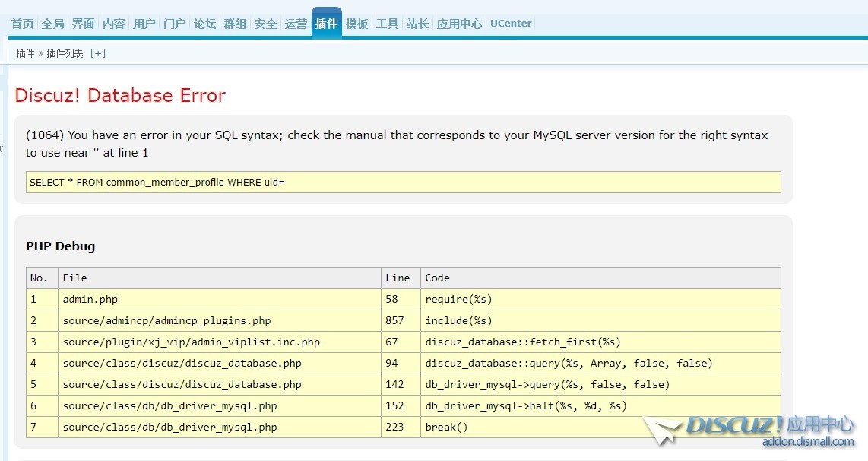The width and height of the screenshot is (868, 461).
Task: Select the 用户 tab
Action: [x=144, y=24]
